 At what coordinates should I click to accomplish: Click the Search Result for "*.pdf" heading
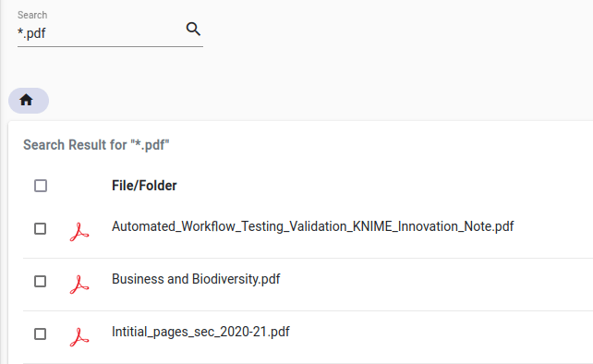point(96,144)
